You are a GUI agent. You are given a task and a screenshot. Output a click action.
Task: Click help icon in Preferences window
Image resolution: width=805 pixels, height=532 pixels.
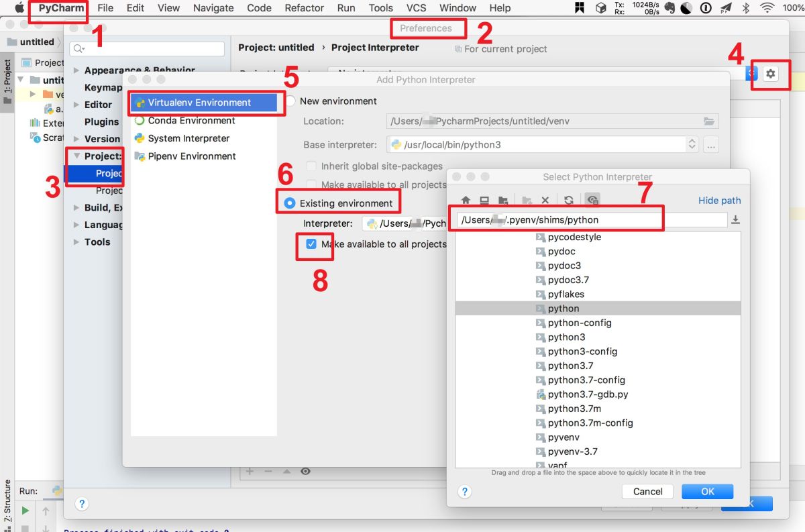(82, 504)
